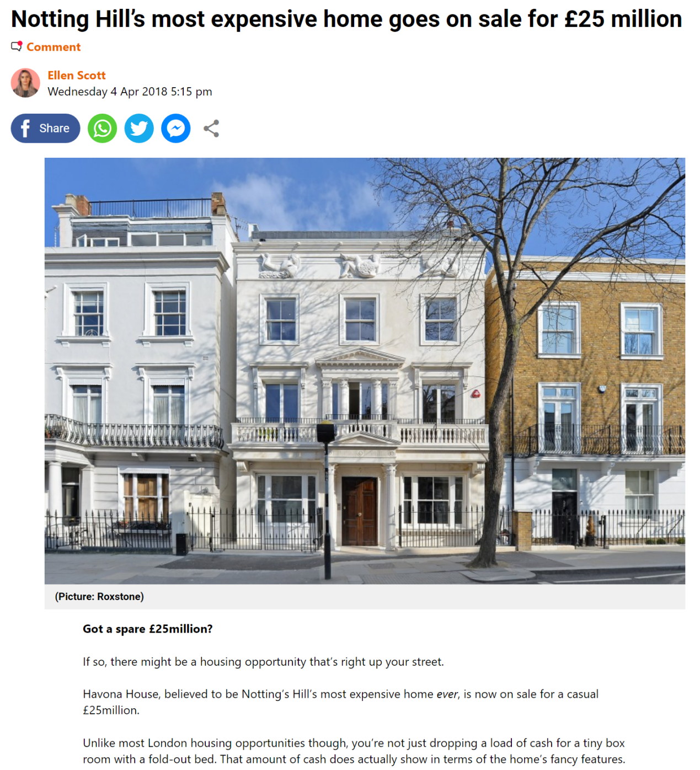Click the Notting Hill £25 million headline
This screenshot has width=700, height=770.
(x=346, y=19)
